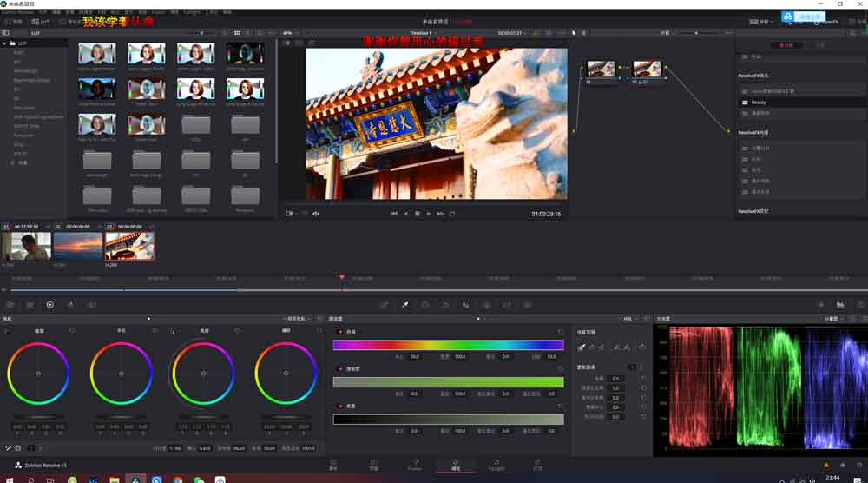Toggle the 色相 hue qualifier on/off
This screenshot has width=868, height=483.
coord(339,332)
